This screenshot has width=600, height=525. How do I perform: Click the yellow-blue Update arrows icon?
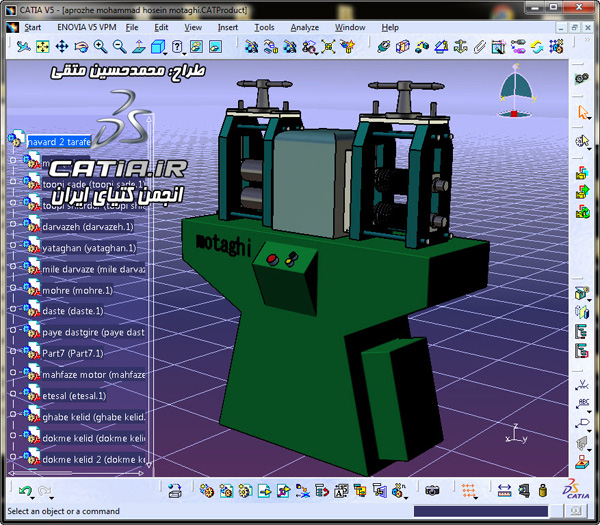point(537,47)
